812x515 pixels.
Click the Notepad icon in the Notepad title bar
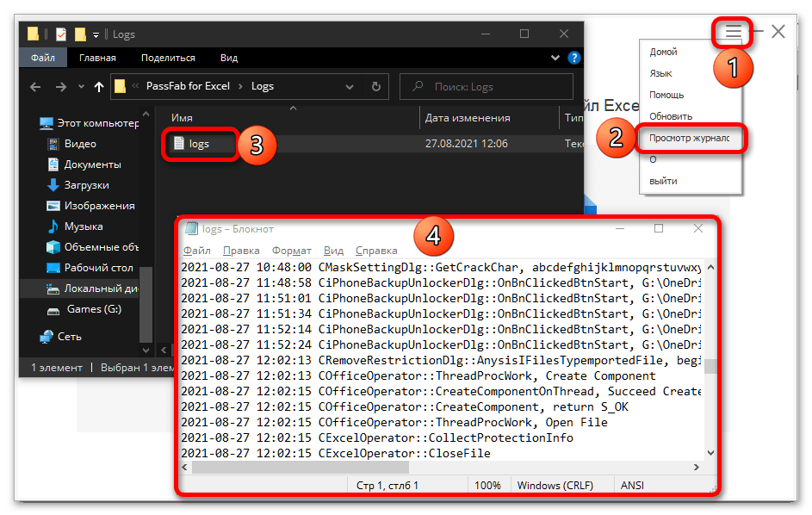point(192,228)
